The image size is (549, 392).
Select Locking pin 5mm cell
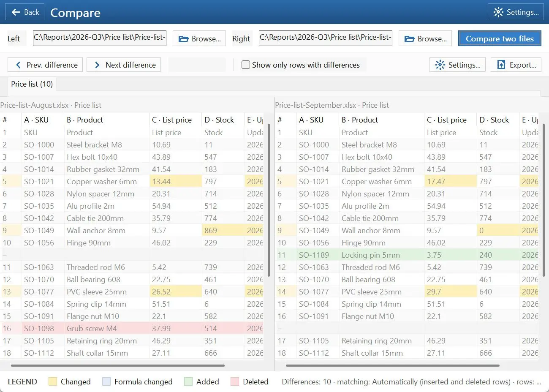pyautogui.click(x=382, y=255)
